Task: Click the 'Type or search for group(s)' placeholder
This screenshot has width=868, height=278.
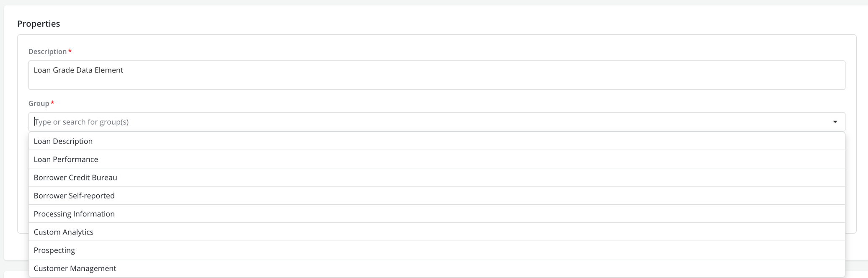Action: (82, 122)
